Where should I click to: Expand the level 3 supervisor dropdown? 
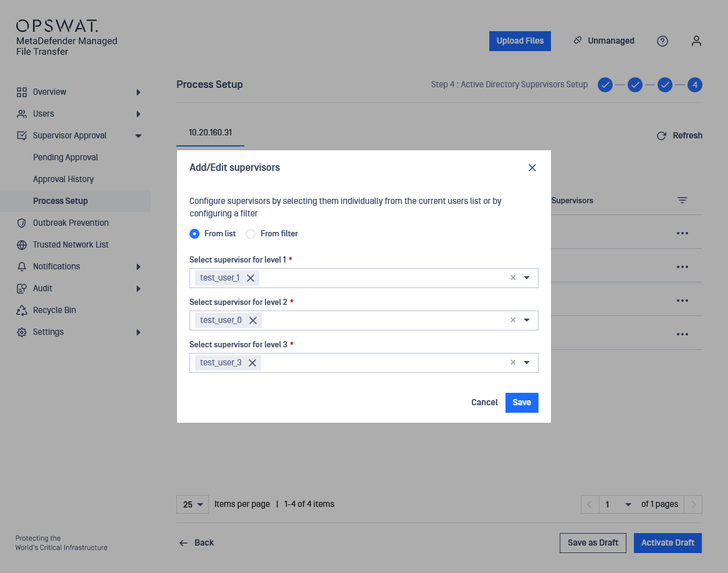(527, 363)
